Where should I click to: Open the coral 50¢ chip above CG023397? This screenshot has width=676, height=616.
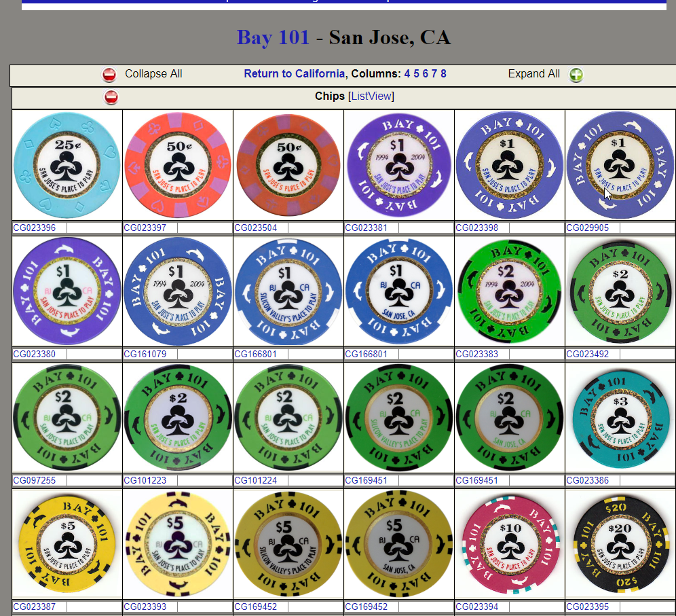click(x=178, y=165)
